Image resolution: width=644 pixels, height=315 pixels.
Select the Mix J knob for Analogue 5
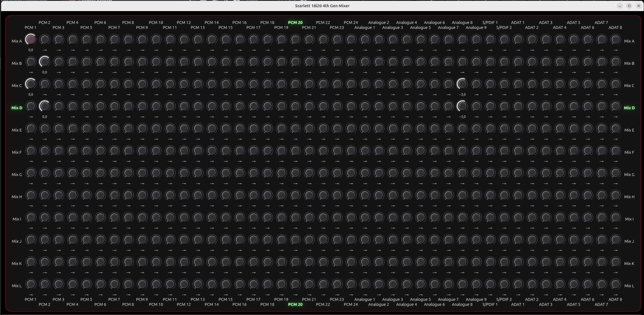420,240
